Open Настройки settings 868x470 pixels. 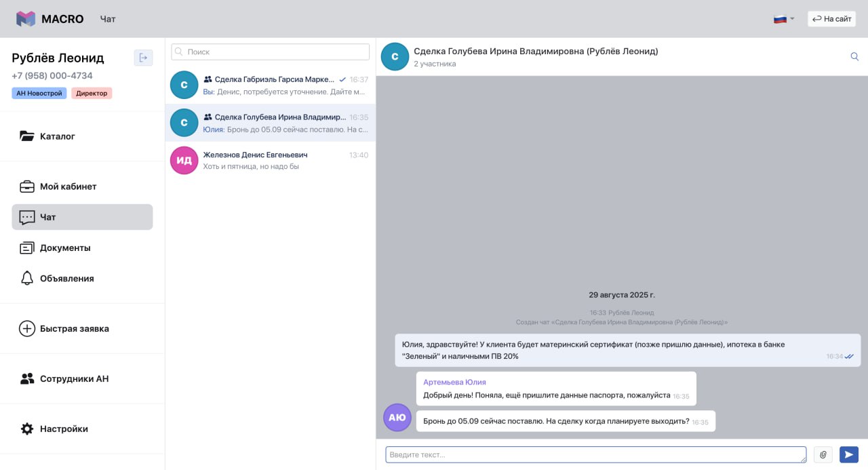[x=64, y=429]
